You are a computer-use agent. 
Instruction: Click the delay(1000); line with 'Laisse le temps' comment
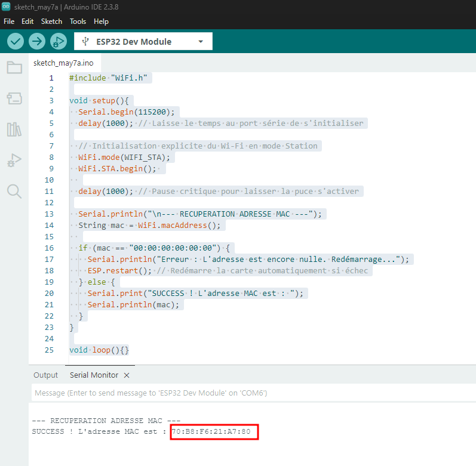click(221, 124)
